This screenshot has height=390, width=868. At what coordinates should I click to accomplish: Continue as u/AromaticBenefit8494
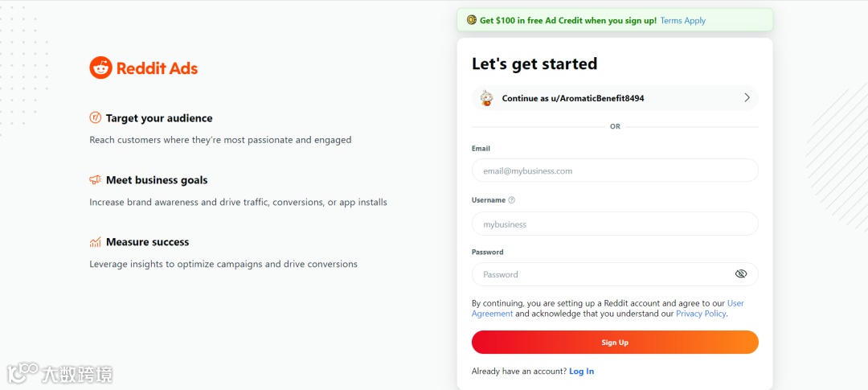coord(572,98)
